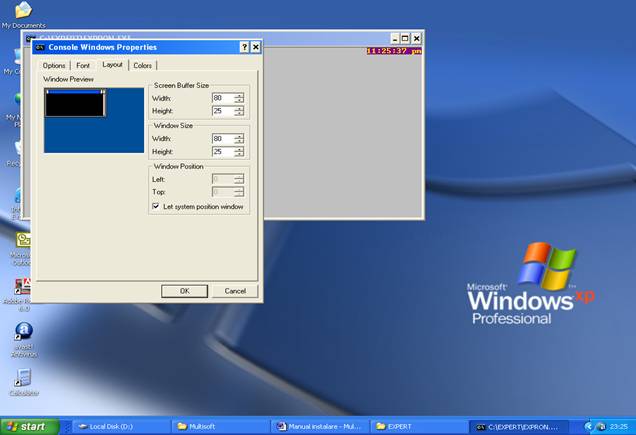Click the Window Size Width field
The image size is (636, 435).
(x=223, y=139)
